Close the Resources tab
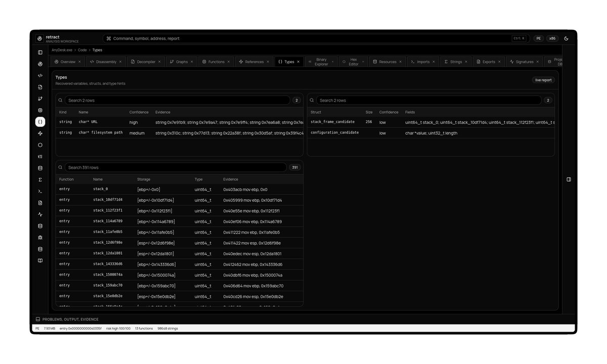This screenshot has width=607, height=364. (x=401, y=62)
